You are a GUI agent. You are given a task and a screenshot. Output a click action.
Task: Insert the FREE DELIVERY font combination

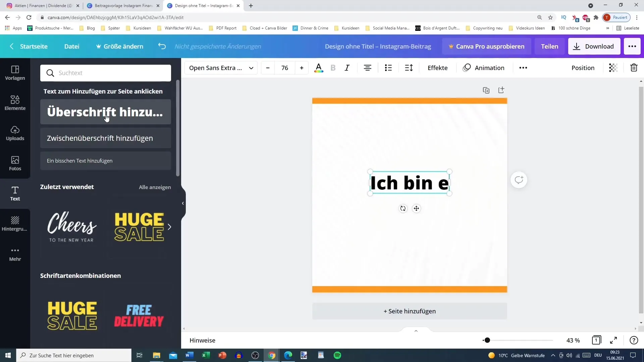click(139, 316)
